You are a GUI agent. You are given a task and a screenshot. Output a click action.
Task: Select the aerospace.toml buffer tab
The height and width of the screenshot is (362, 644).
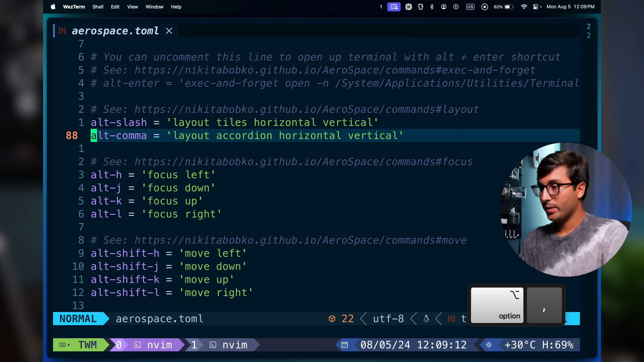[115, 31]
